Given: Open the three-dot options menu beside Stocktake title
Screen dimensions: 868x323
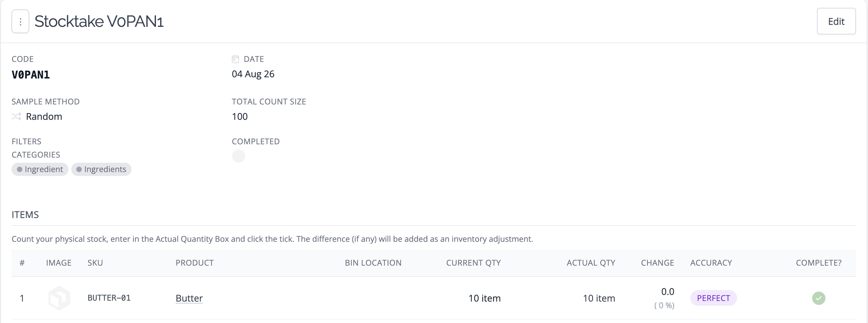Looking at the screenshot, I should tap(20, 21).
